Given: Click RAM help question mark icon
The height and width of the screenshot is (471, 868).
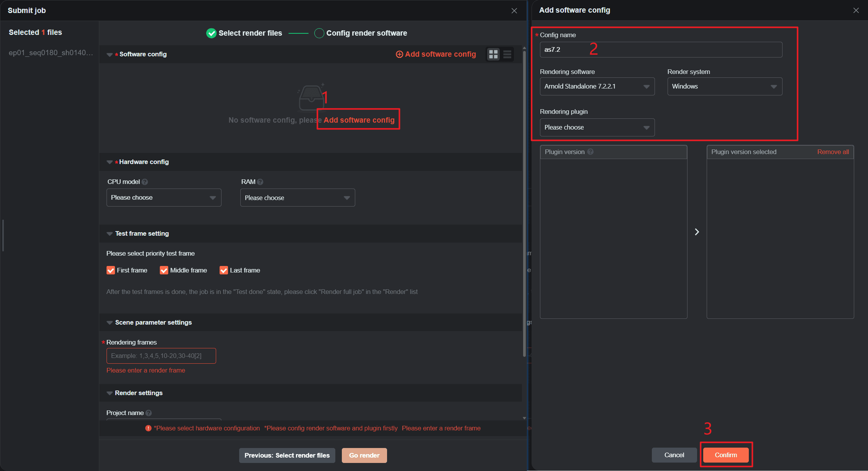Looking at the screenshot, I should tap(260, 182).
